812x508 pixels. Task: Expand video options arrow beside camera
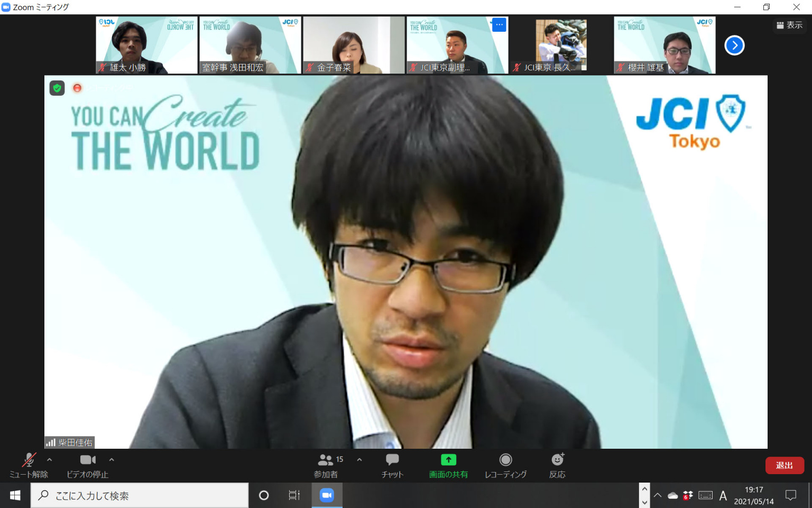click(x=112, y=460)
